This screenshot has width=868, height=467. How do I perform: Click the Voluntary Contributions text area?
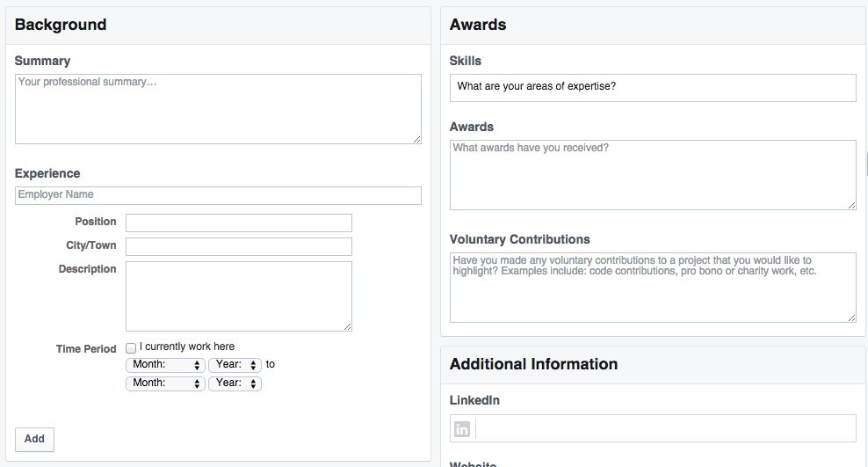(653, 288)
